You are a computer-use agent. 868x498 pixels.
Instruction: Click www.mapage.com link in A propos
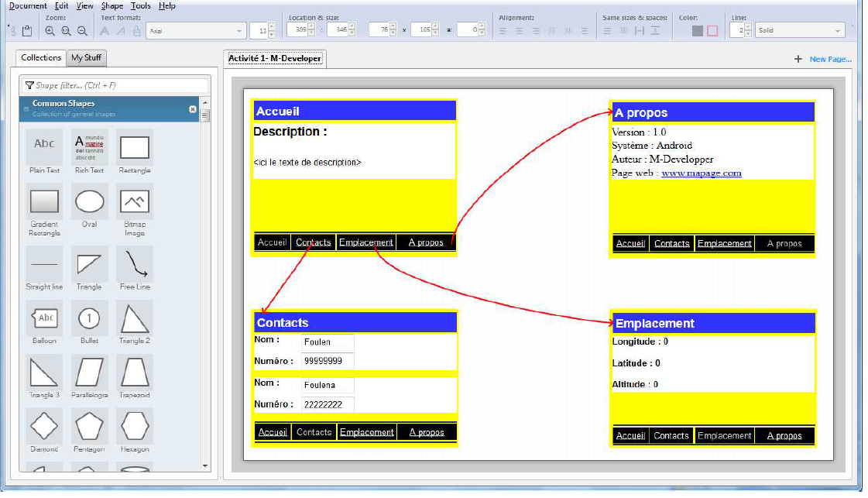702,173
